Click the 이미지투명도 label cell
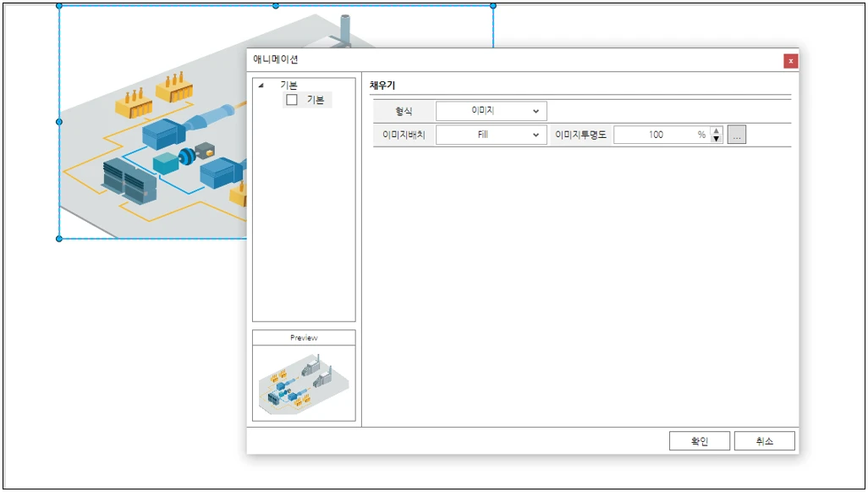Screen dimensions: 868x492 [x=580, y=135]
